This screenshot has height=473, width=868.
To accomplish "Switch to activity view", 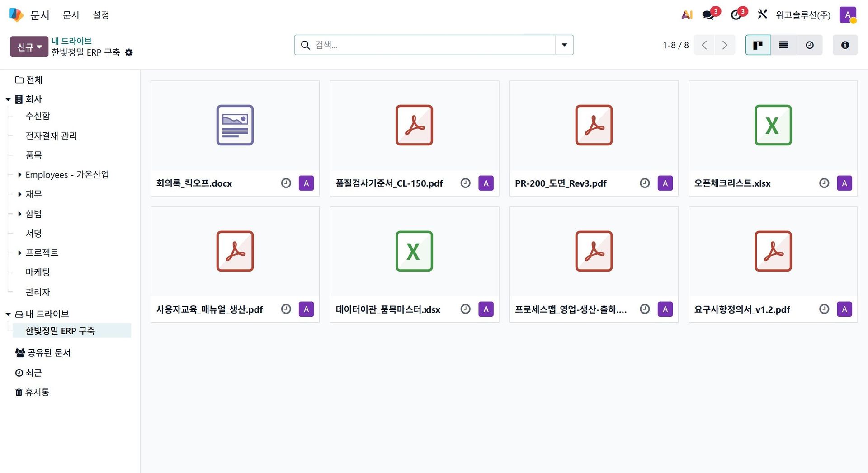I will point(810,45).
